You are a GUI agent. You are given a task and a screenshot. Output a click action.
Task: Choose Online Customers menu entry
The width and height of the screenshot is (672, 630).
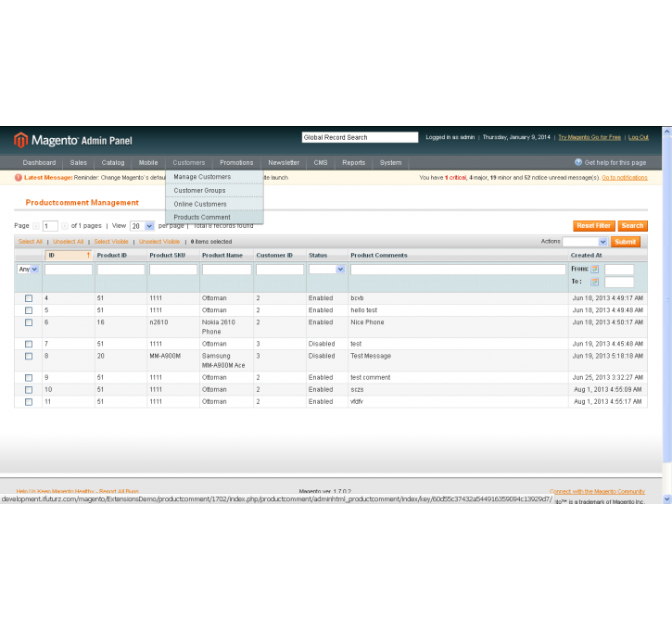(x=214, y=205)
